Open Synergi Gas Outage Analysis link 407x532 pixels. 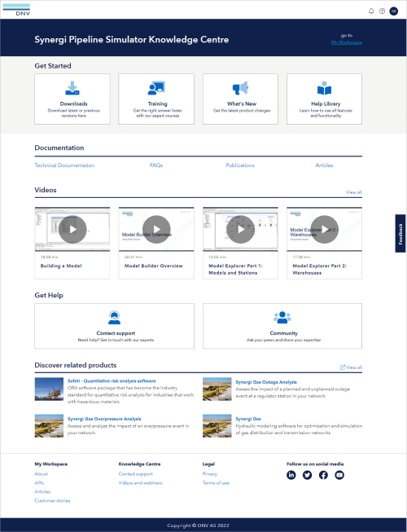pyautogui.click(x=266, y=382)
